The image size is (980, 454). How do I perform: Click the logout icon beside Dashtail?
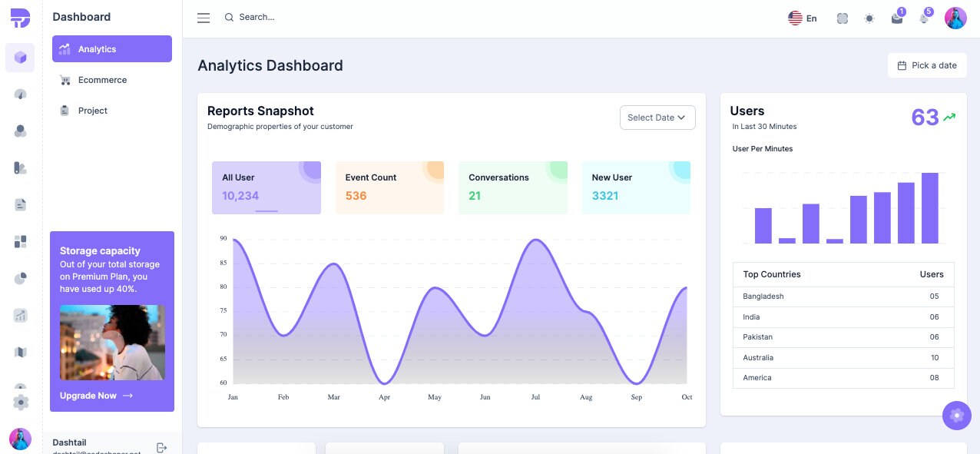pos(161,447)
